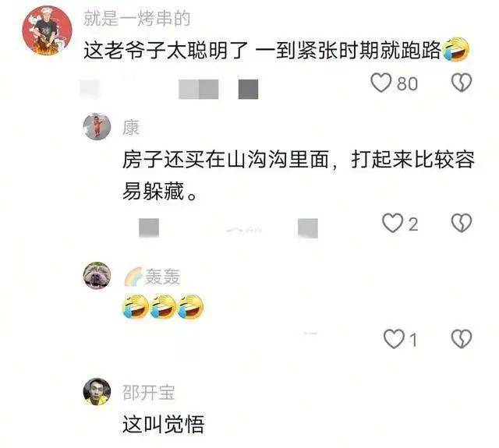Select the reply 这叫觉悟

point(163,424)
